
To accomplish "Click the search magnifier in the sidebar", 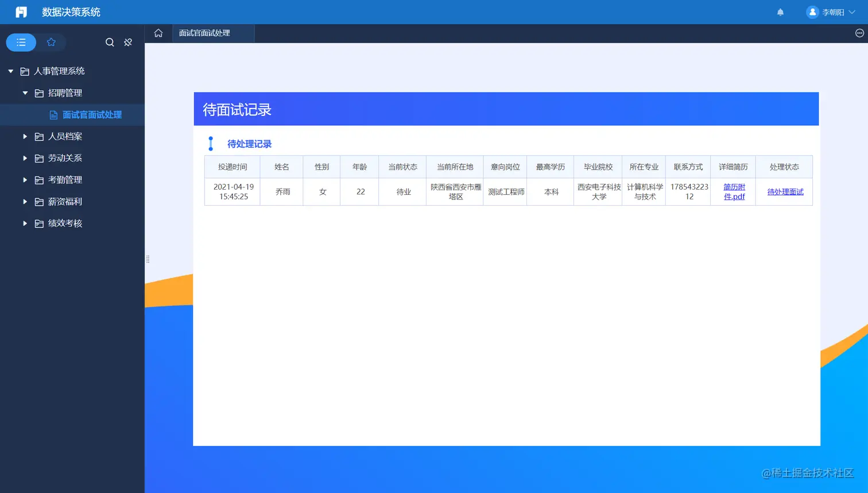I will (109, 42).
